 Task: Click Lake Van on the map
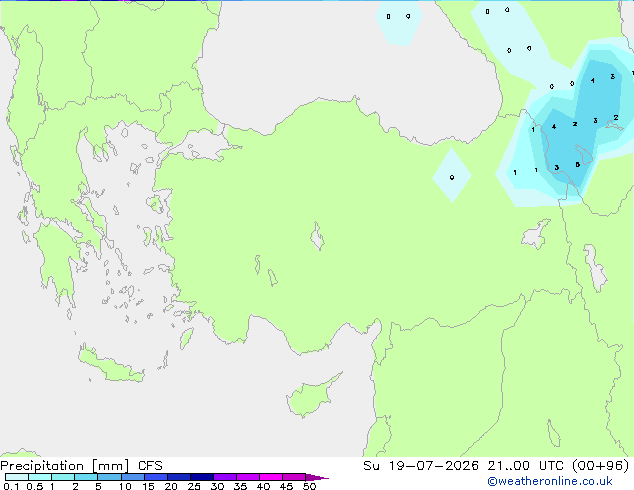(536, 234)
